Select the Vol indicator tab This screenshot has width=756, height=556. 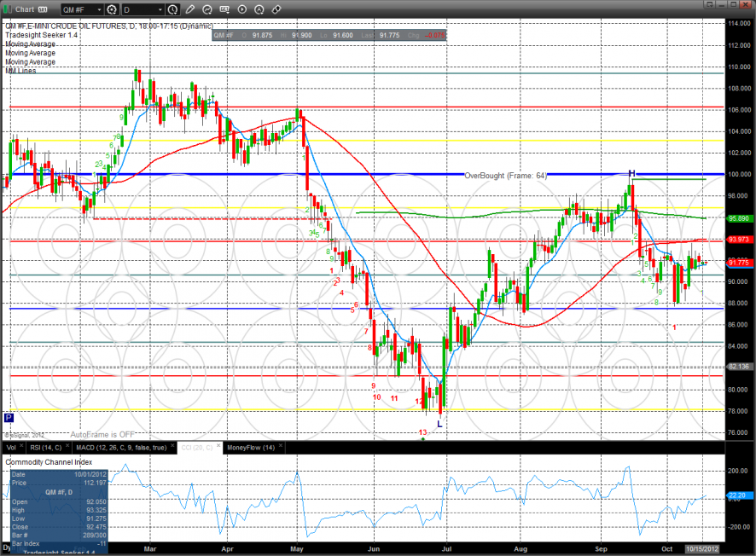11,447
